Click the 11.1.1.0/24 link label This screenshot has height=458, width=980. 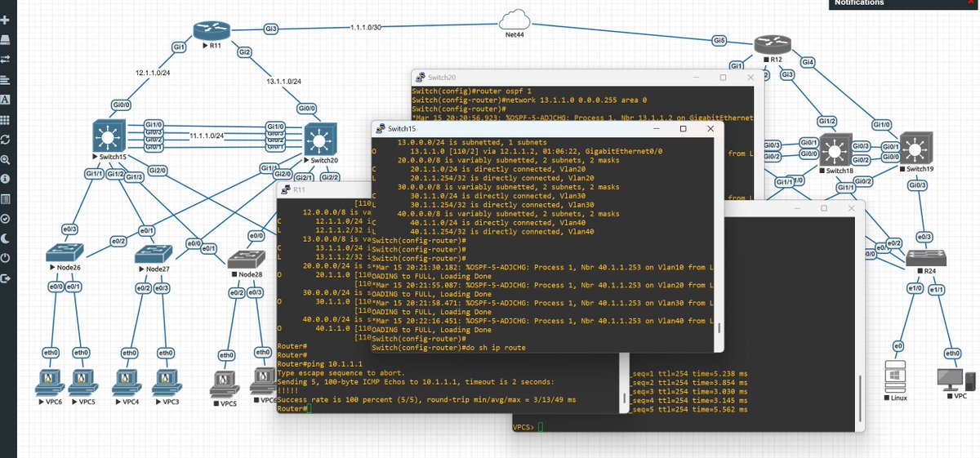tap(207, 135)
